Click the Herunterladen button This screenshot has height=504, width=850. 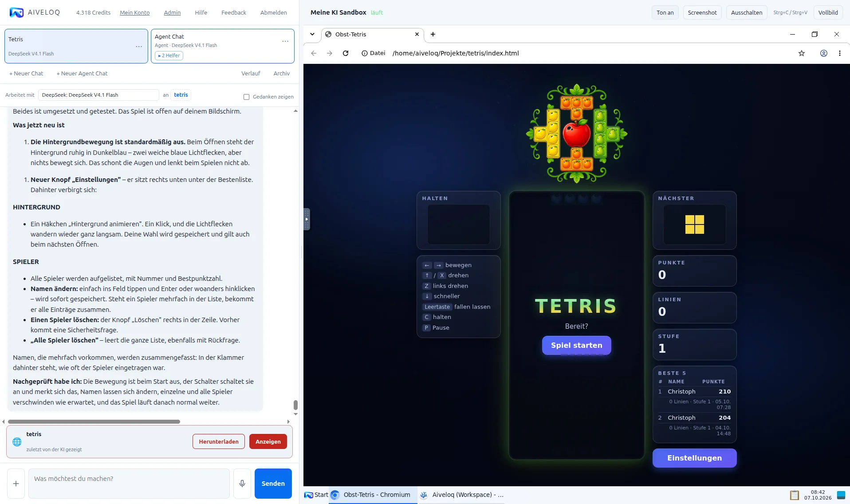point(219,441)
